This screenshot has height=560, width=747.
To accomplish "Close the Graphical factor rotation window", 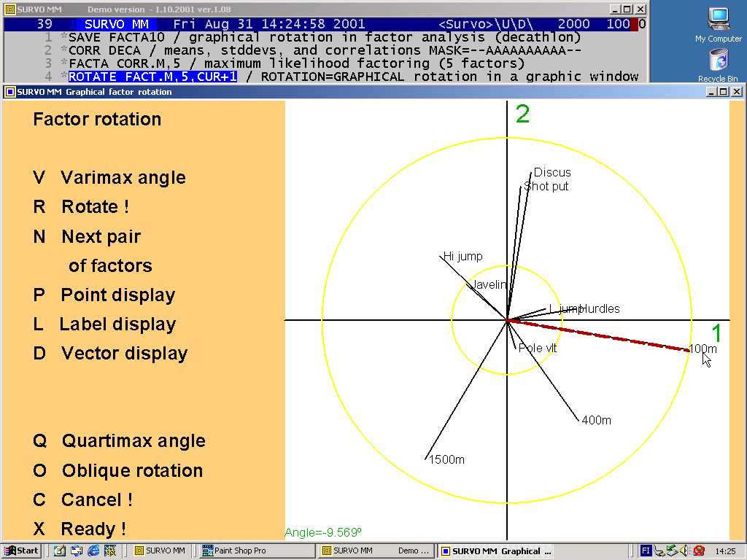I will pos(736,92).
